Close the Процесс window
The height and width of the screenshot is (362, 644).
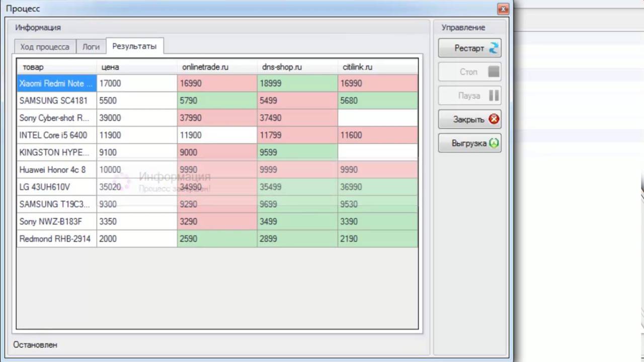click(502, 9)
